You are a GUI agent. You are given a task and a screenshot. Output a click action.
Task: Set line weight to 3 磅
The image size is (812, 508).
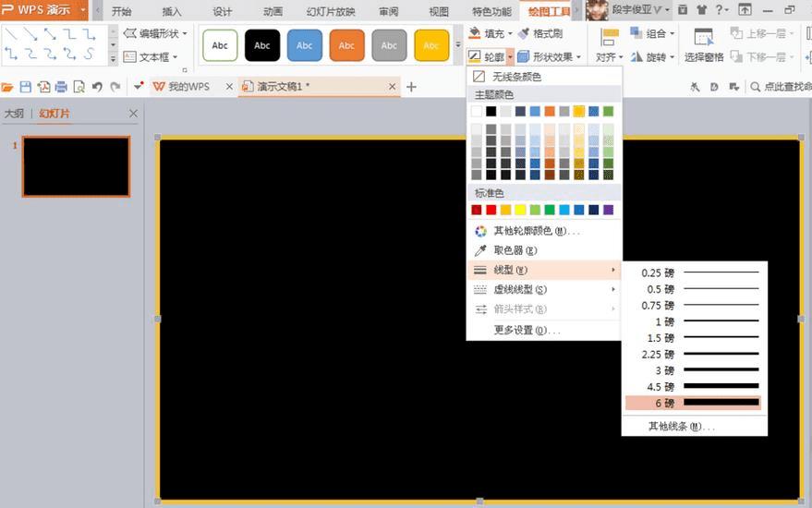pyautogui.click(x=694, y=370)
